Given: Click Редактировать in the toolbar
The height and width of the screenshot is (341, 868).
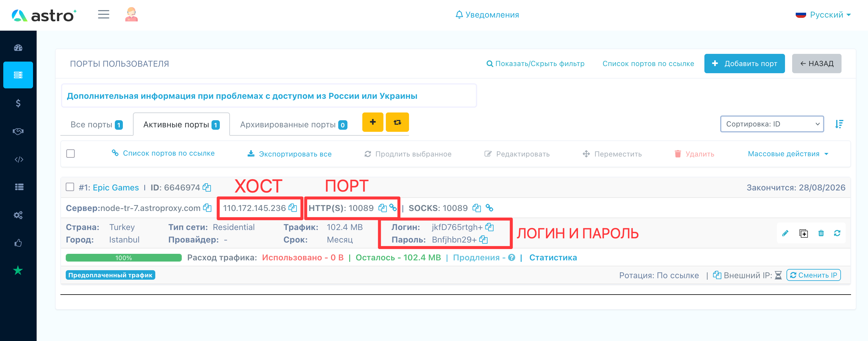Looking at the screenshot, I should tap(517, 154).
